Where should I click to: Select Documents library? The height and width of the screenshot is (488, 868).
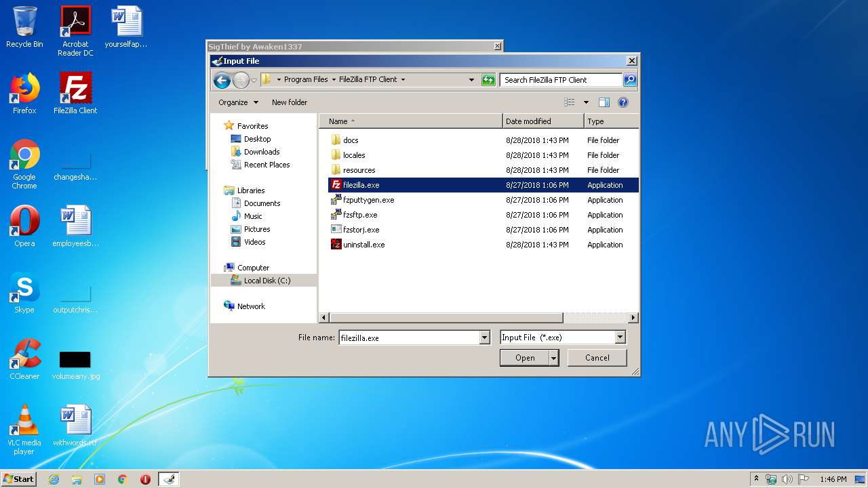click(262, 203)
